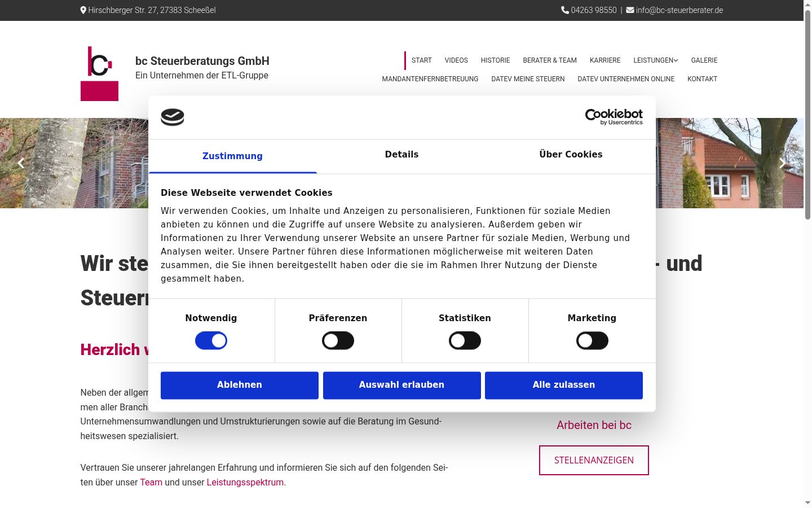
Task: Click the scrollbar down arrow
Action: (807, 503)
